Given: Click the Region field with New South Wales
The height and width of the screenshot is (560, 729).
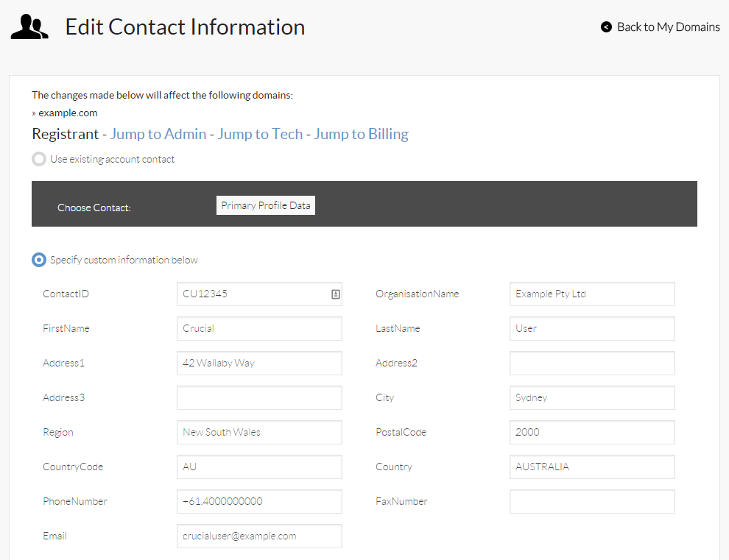Looking at the screenshot, I should 259,432.
